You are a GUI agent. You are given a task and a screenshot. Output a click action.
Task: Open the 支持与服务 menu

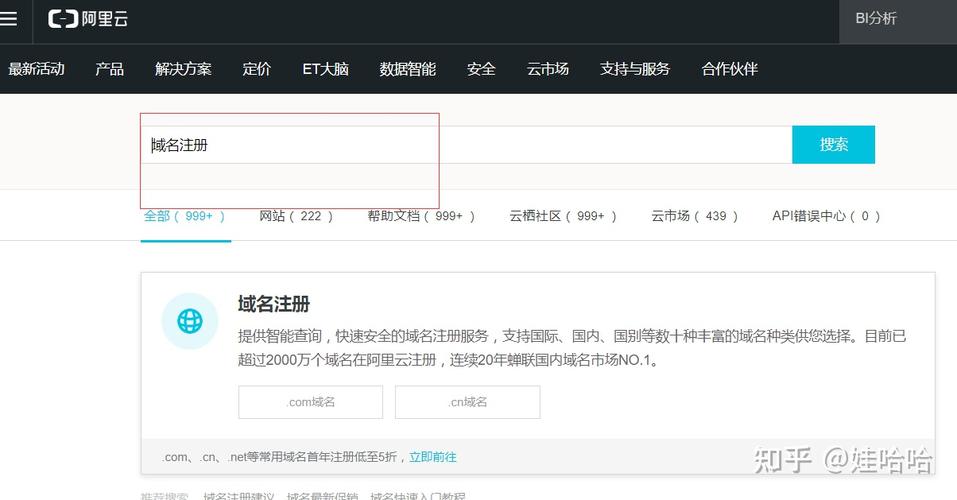coord(635,69)
